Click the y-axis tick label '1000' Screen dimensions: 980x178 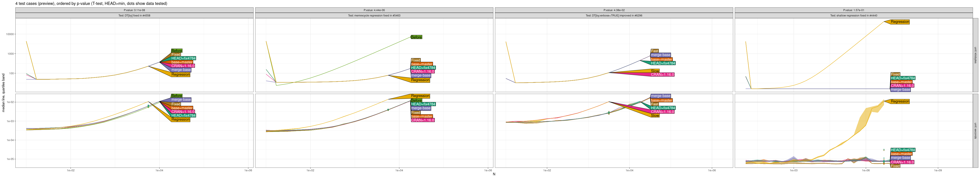pyautogui.click(x=11, y=54)
